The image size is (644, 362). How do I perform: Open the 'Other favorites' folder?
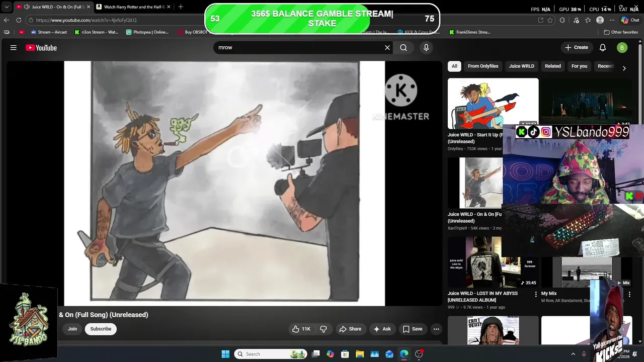click(621, 32)
